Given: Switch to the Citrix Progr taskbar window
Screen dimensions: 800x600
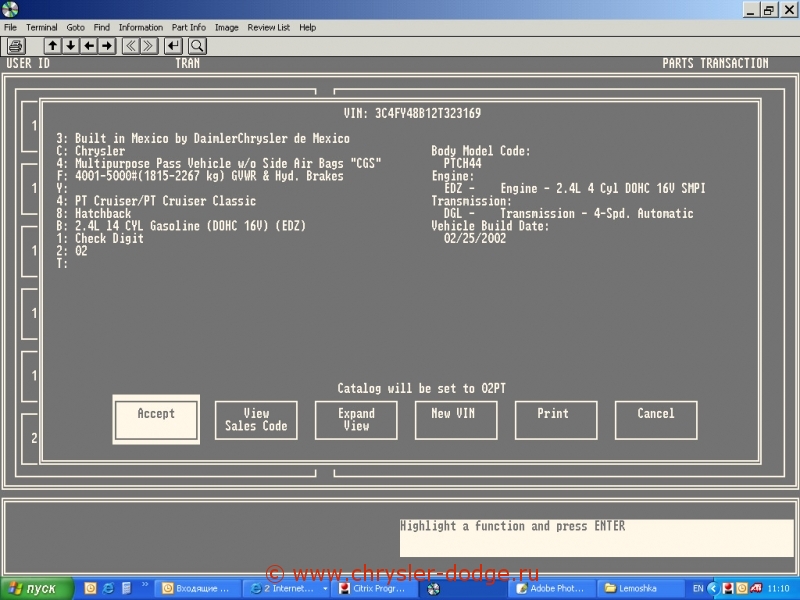Looking at the screenshot, I should 372,589.
